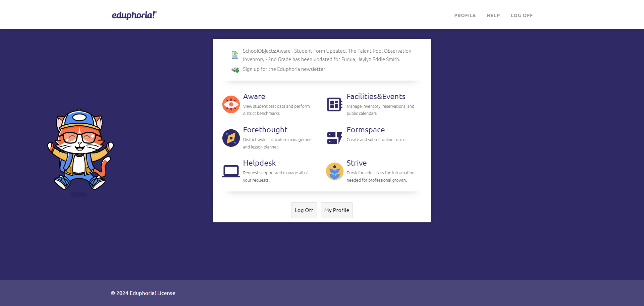Open Help in the top navigation
Viewport: 644px width, 306px height.
[493, 15]
